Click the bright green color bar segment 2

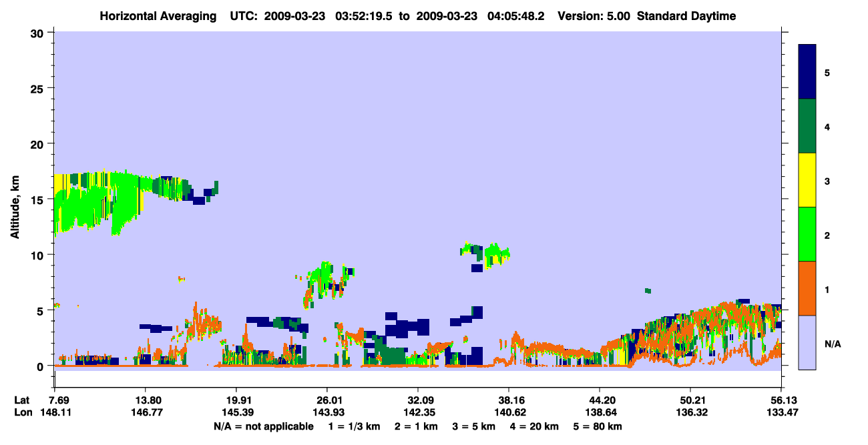[x=807, y=234]
